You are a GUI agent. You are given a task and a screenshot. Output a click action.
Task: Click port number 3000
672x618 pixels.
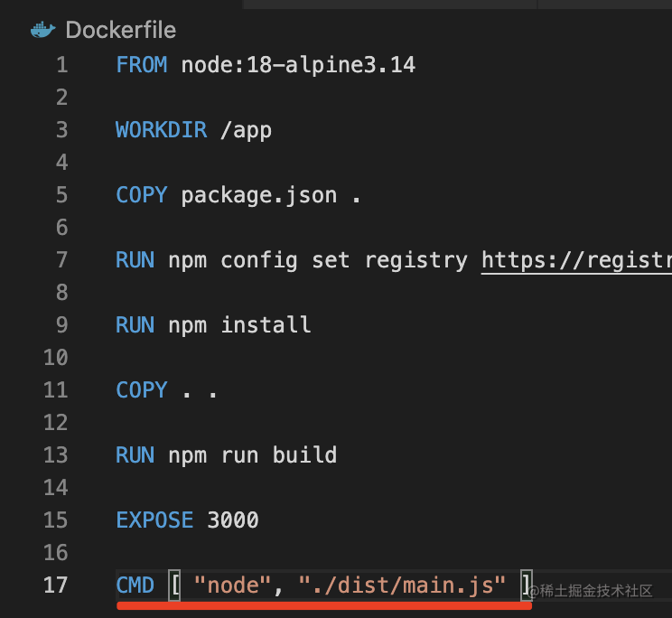point(233,520)
